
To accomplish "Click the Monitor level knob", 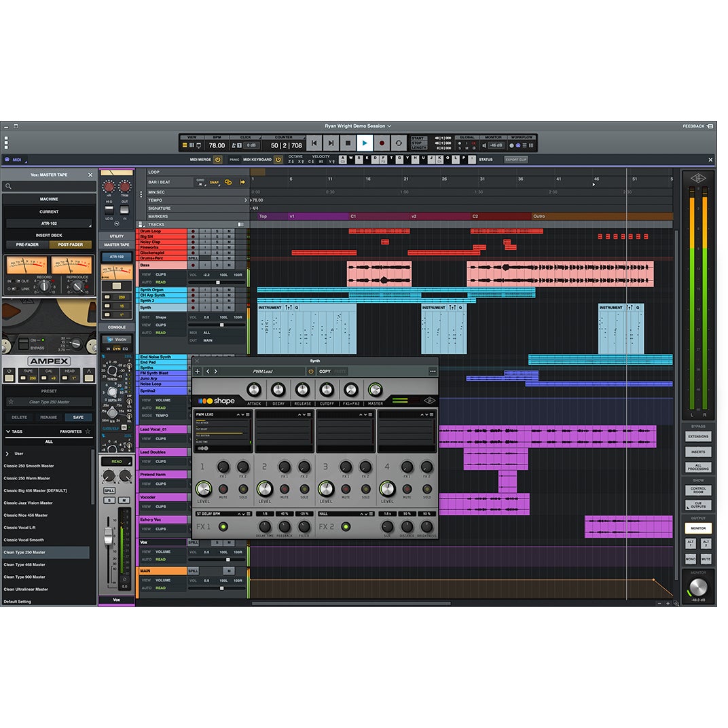I will [698, 587].
